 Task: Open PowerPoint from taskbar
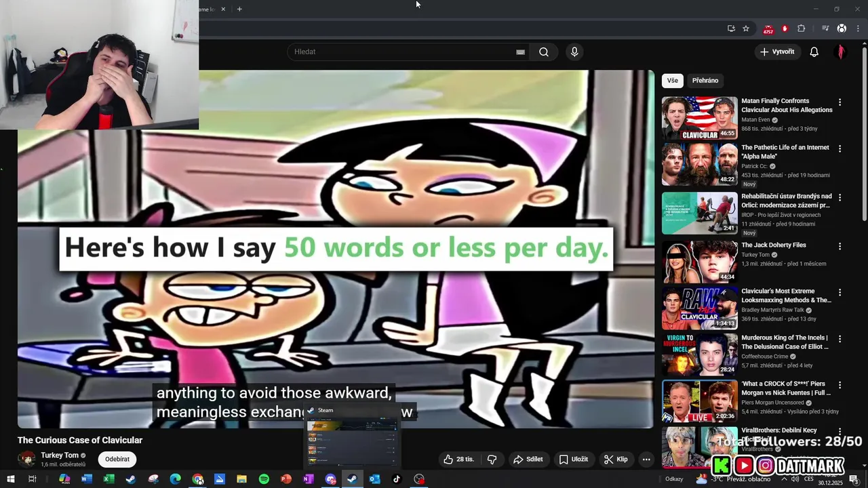pyautogui.click(x=286, y=479)
